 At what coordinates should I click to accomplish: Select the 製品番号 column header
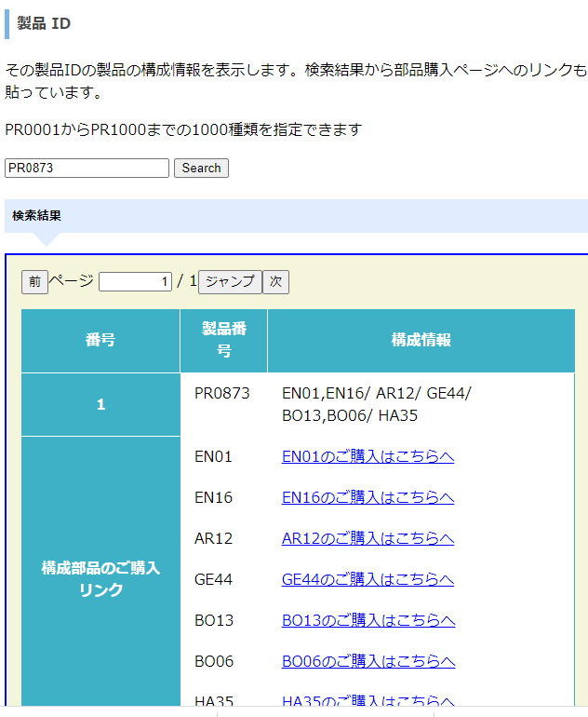(224, 340)
